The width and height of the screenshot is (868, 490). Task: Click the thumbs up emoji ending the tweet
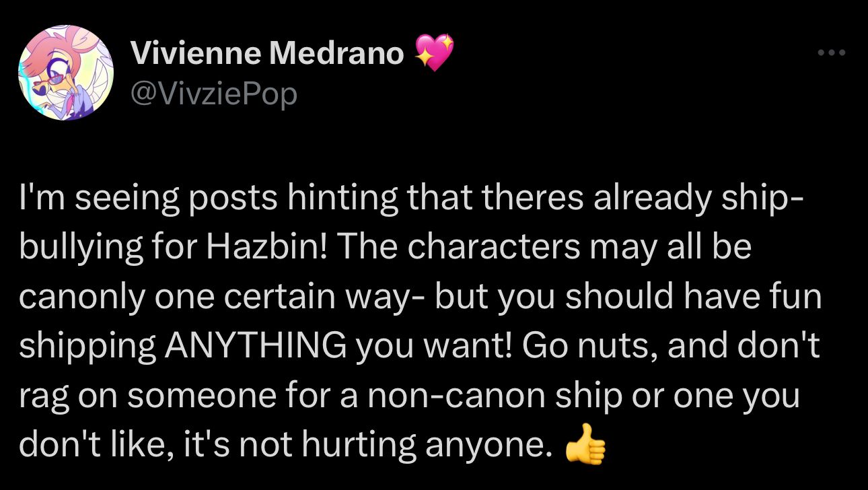585,444
